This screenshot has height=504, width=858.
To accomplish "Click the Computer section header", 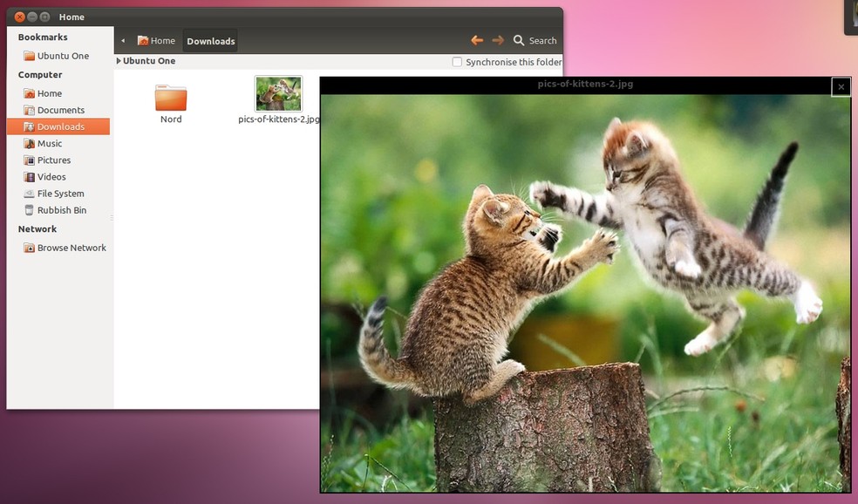I will 40,75.
